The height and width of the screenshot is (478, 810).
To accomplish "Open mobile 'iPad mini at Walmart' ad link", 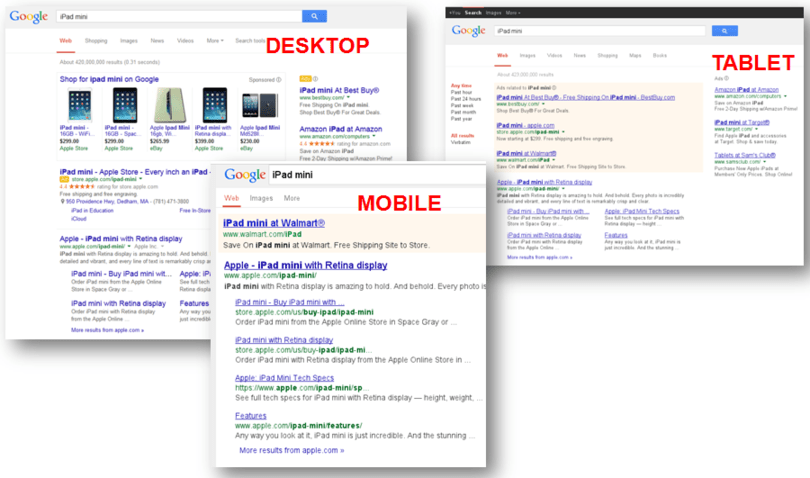I will pos(274,223).
